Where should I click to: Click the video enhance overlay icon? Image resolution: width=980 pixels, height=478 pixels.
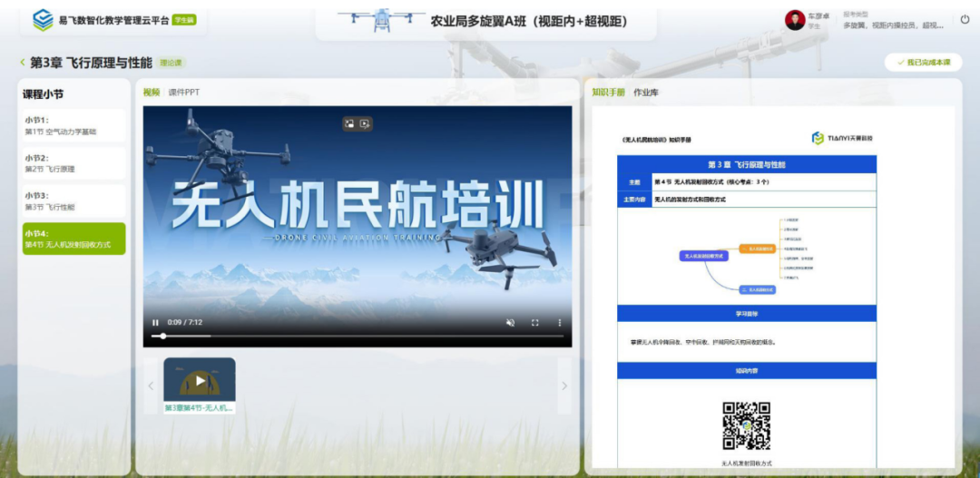click(365, 123)
